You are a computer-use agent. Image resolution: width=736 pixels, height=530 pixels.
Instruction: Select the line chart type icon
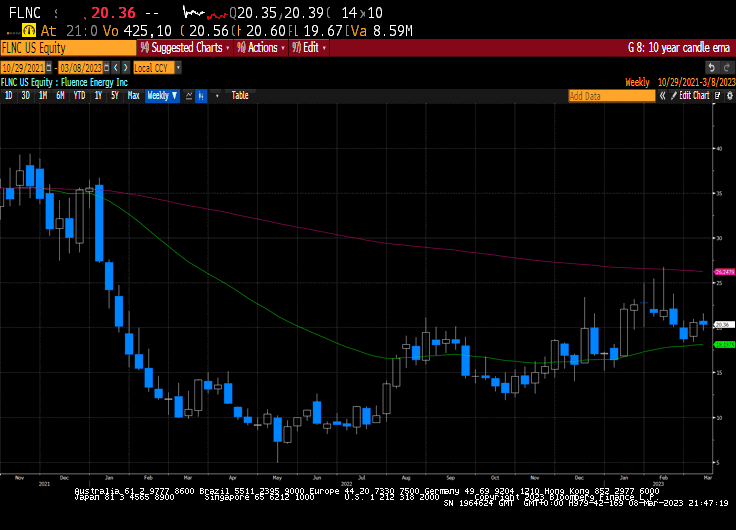(188, 96)
